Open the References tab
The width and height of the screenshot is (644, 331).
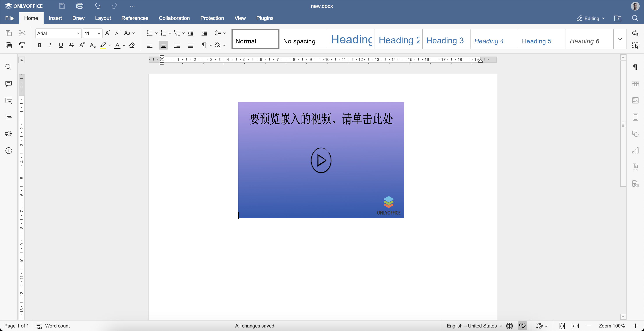(135, 18)
